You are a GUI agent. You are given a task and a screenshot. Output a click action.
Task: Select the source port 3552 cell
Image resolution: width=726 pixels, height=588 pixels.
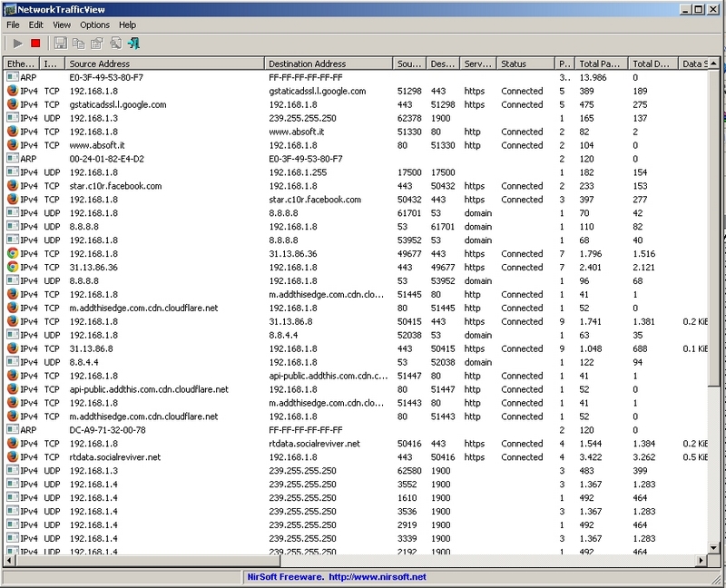pyautogui.click(x=407, y=485)
